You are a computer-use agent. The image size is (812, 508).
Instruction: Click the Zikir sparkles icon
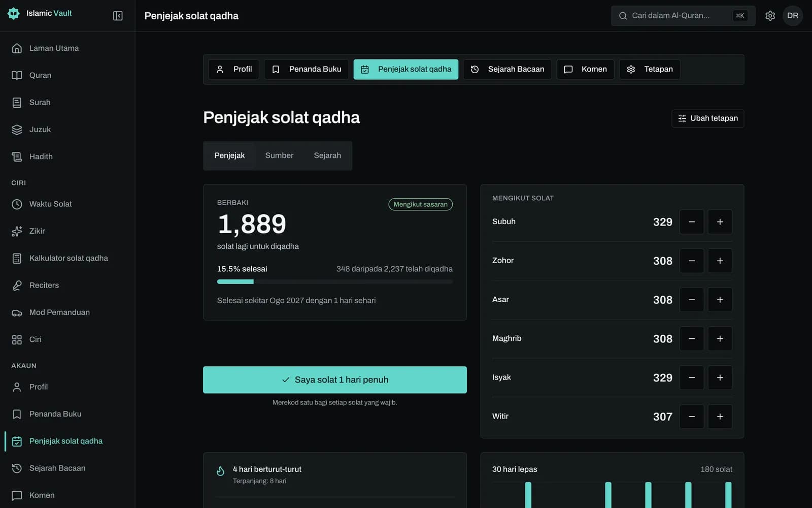coord(17,231)
